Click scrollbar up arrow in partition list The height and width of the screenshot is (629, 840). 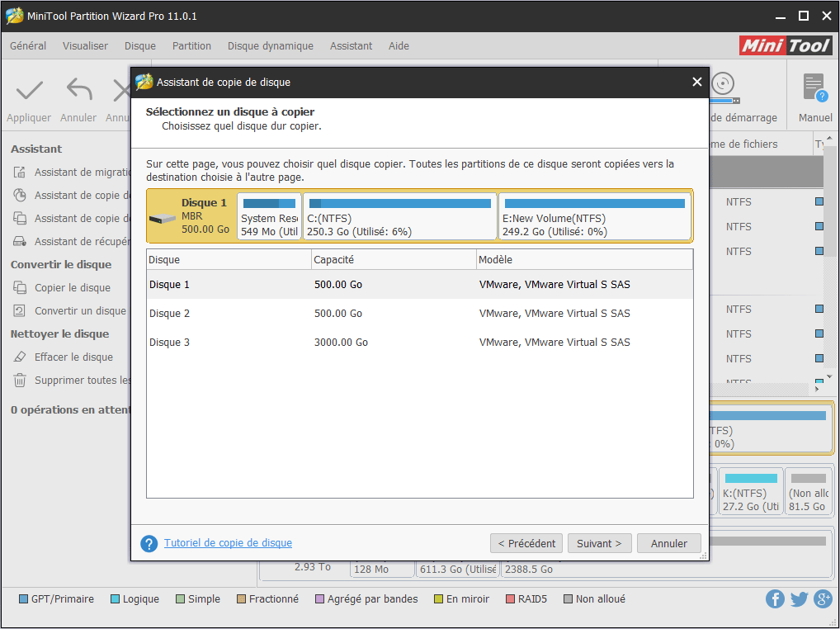point(829,138)
